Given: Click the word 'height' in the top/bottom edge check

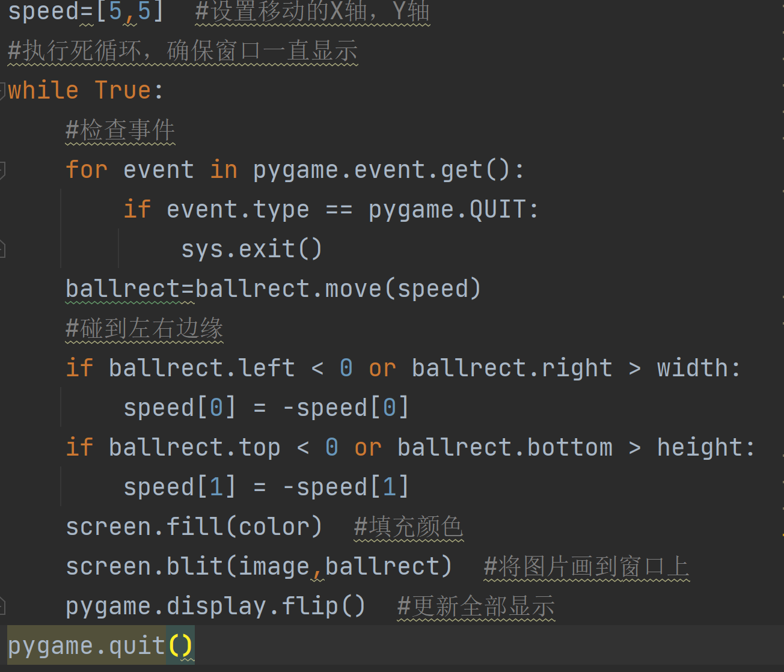Looking at the screenshot, I should coord(699,448).
